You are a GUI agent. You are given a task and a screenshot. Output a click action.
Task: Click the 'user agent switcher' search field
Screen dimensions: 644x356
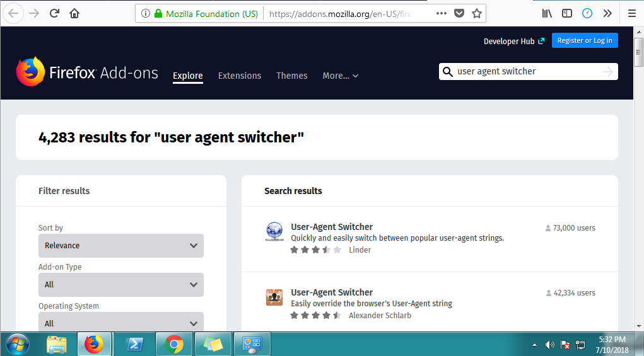528,71
